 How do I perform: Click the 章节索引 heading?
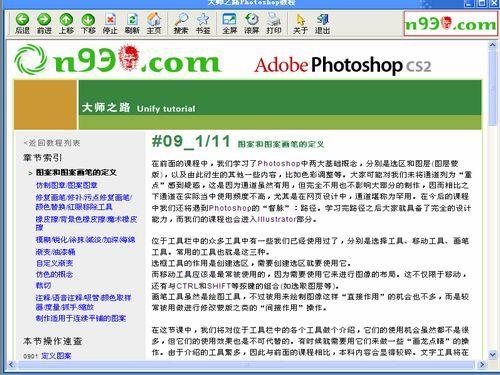pos(42,158)
